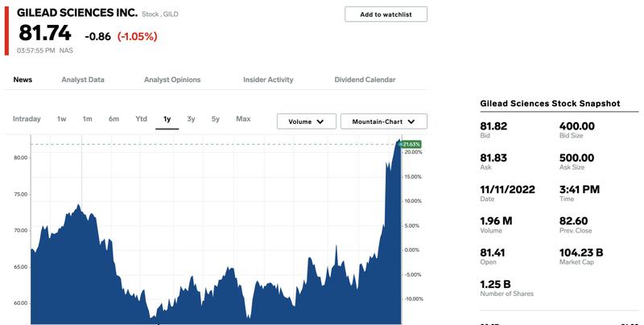Open the Analyst Opinions tab
644x325 pixels.
coord(172,80)
